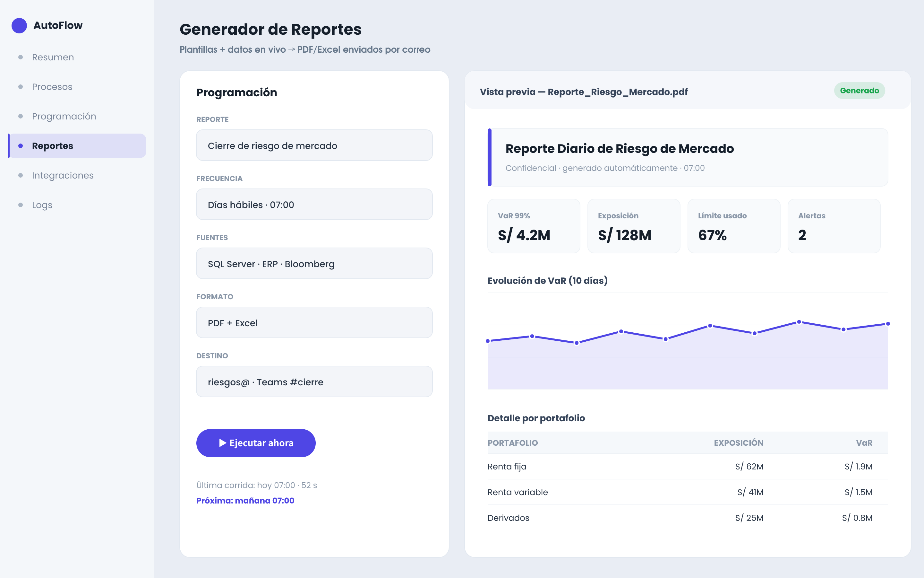Click the PORTAFOLIO column header
The image size is (924, 578).
(512, 443)
